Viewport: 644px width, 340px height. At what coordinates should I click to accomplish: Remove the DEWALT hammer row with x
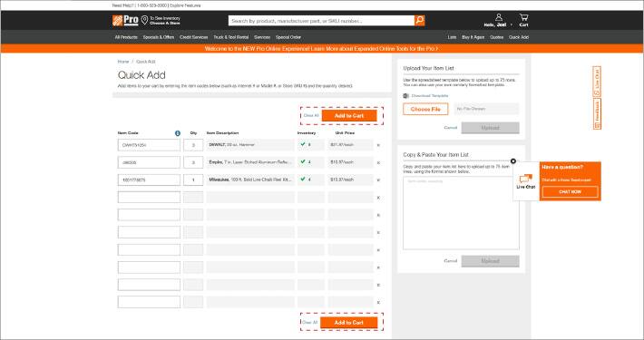click(378, 145)
